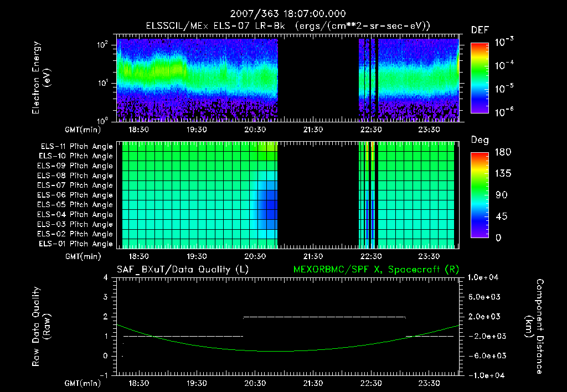Click the 21:30 tick of the energy spectrogram
This screenshot has height=392, width=567.
[313, 130]
